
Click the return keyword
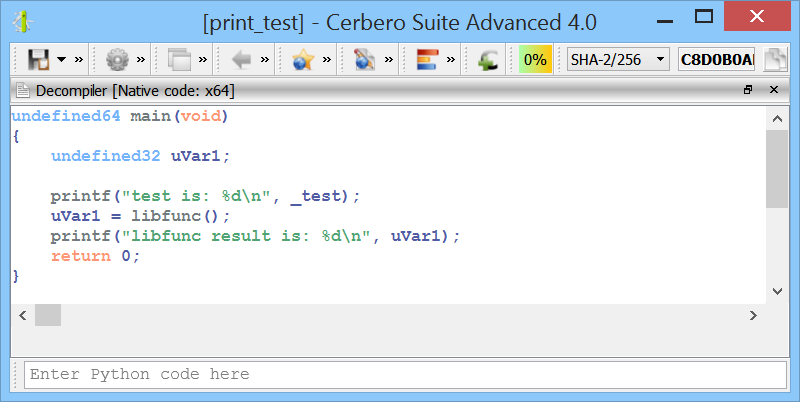click(x=81, y=256)
